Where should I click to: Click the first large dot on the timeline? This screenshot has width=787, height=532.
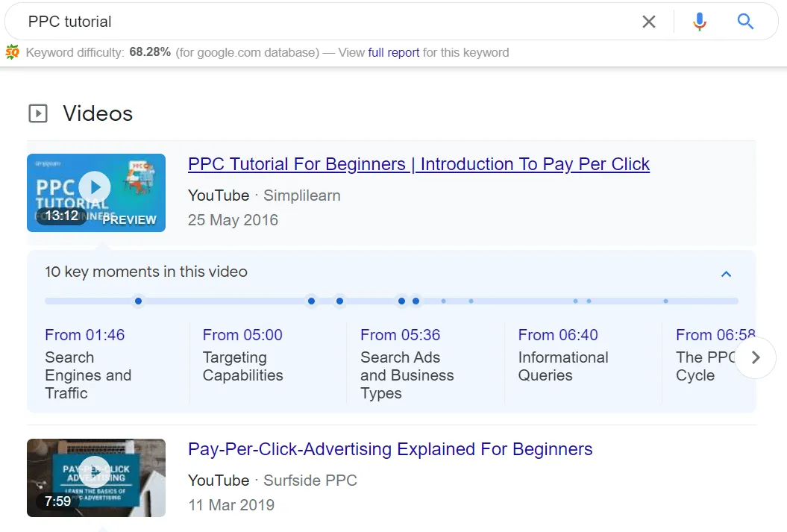(x=138, y=301)
